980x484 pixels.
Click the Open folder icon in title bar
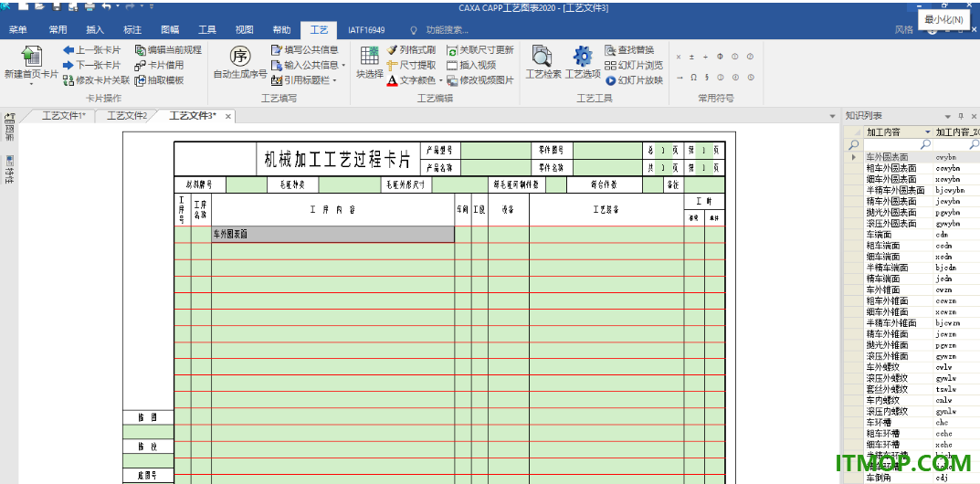coord(39,7)
